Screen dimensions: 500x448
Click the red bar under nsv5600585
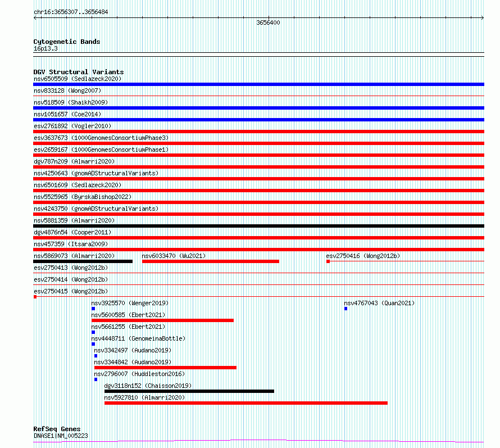[x=162, y=321]
